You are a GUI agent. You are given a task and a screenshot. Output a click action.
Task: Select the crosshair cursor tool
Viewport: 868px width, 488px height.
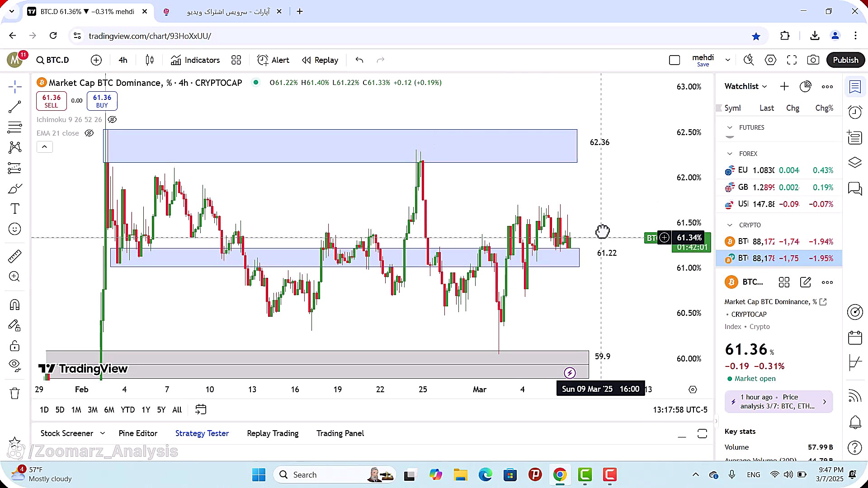15,86
